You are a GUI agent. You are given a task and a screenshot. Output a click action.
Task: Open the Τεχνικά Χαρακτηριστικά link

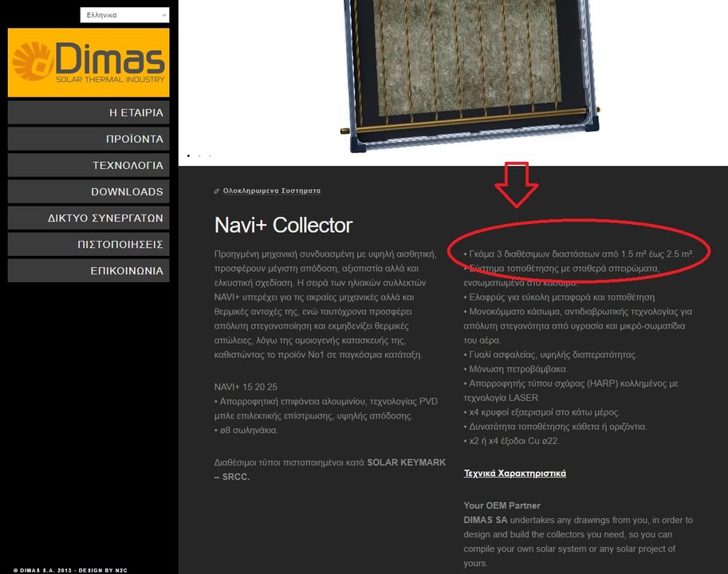pos(514,474)
